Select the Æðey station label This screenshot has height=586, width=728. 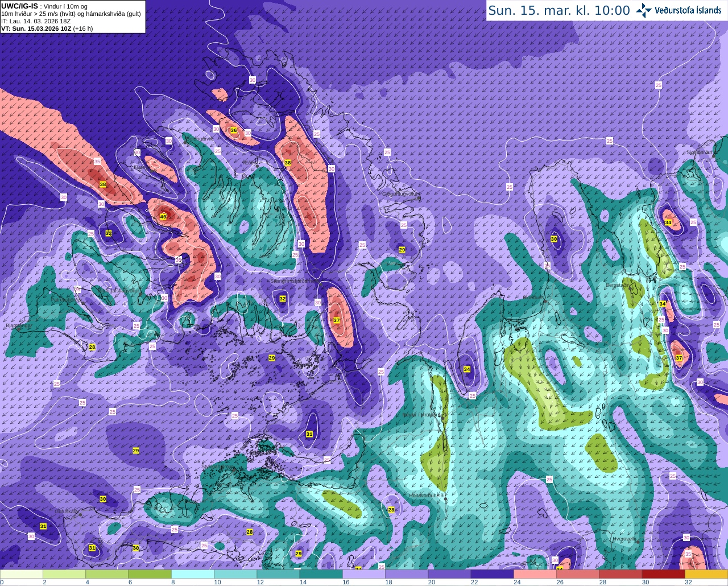click(250, 163)
